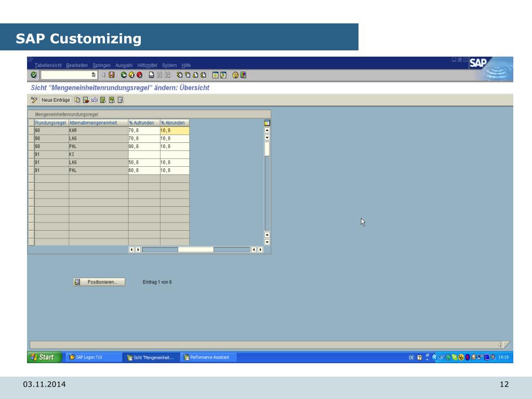Open the command field history dropdown
The image size is (532, 399).
[94, 75]
